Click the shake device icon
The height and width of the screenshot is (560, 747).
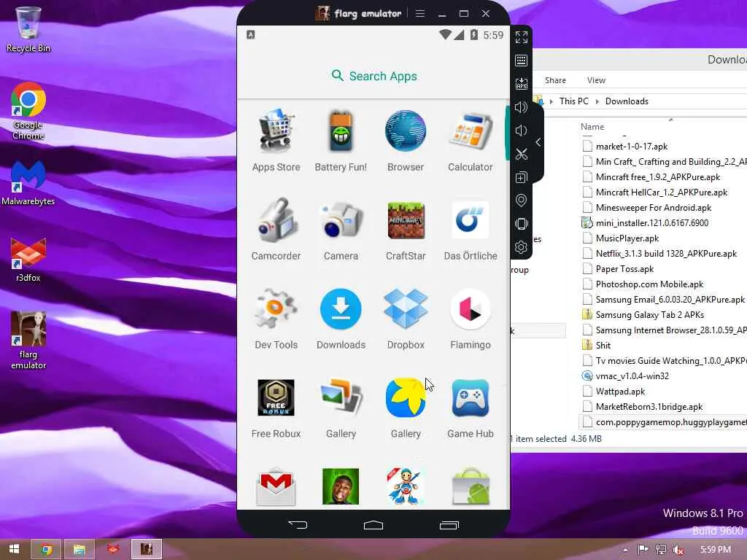point(521,224)
